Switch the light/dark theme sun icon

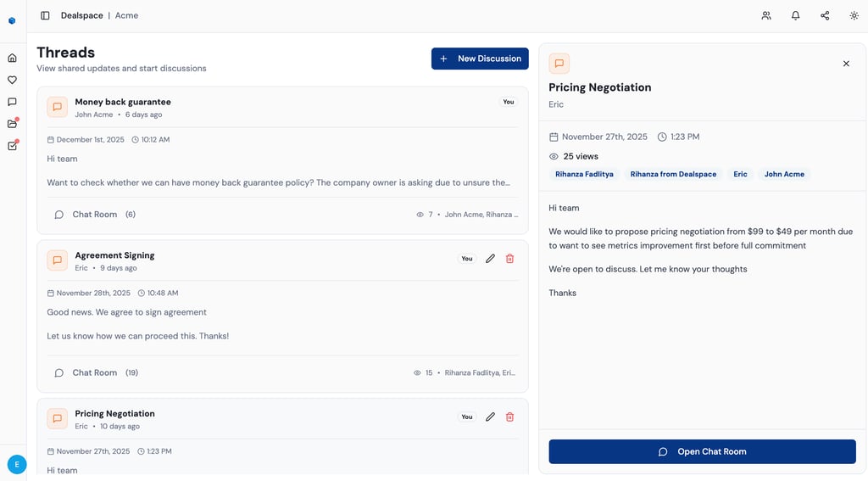tap(854, 15)
